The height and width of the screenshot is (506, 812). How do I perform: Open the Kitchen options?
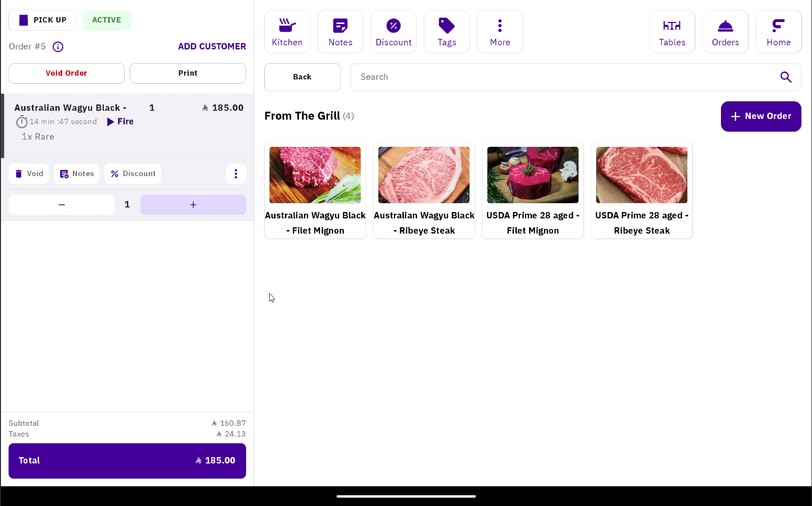click(287, 32)
